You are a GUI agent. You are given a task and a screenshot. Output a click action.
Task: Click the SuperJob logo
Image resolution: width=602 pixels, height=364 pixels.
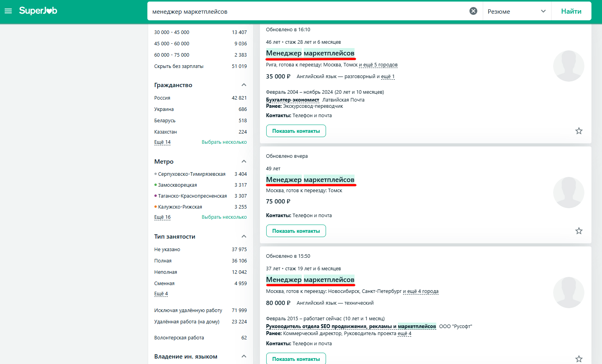38,11
